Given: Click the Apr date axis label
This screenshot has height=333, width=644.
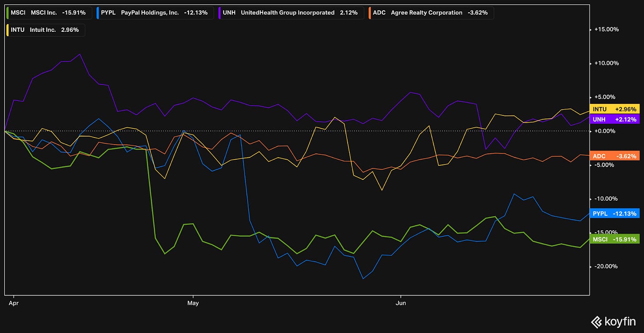Looking at the screenshot, I should click(x=14, y=303).
